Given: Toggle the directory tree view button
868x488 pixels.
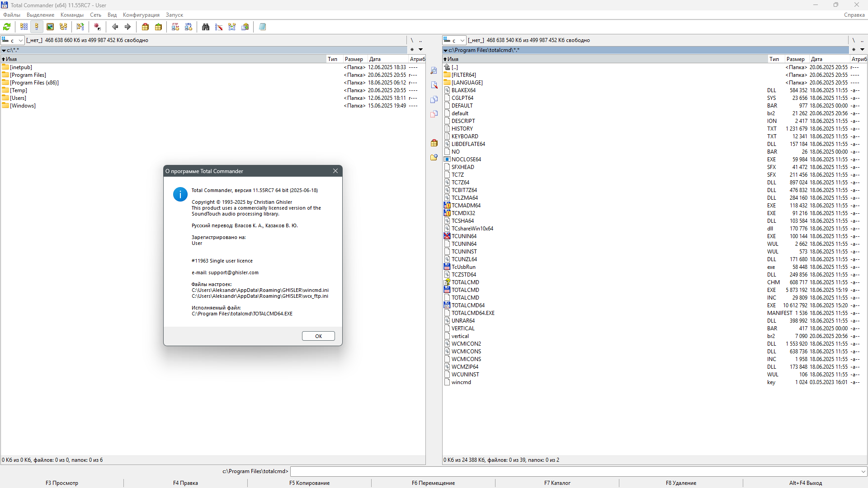Looking at the screenshot, I should pos(63,27).
